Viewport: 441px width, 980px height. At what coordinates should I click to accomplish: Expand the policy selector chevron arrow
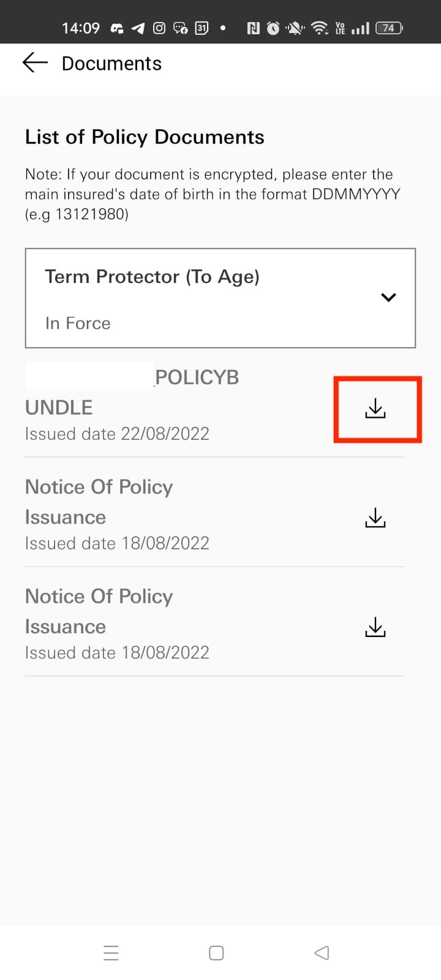(388, 298)
